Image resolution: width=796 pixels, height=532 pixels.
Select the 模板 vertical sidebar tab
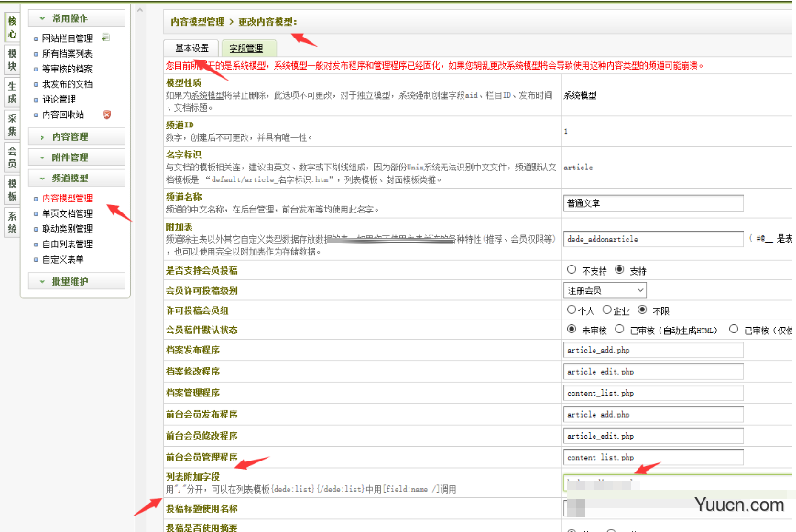pos(12,190)
